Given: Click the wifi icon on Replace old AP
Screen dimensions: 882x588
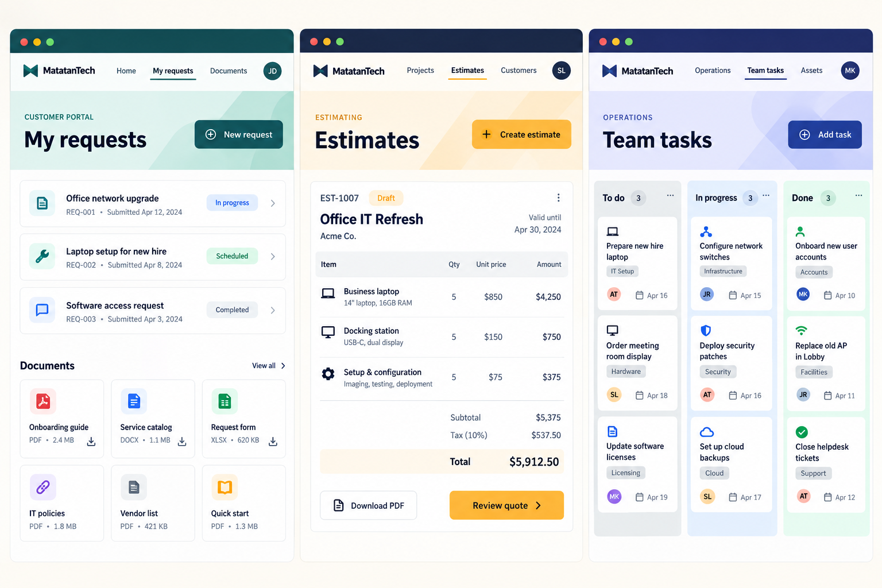Looking at the screenshot, I should tap(802, 330).
